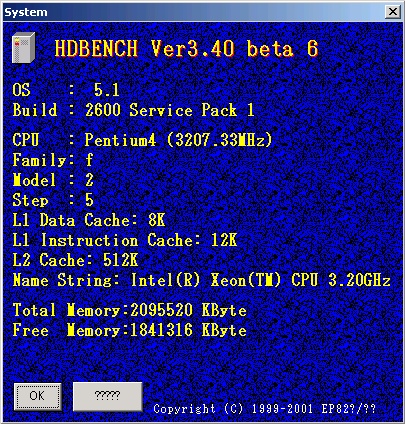Viewport: 405px width, 424px height.
Task: Click the Total Memory value line
Action: click(x=130, y=310)
